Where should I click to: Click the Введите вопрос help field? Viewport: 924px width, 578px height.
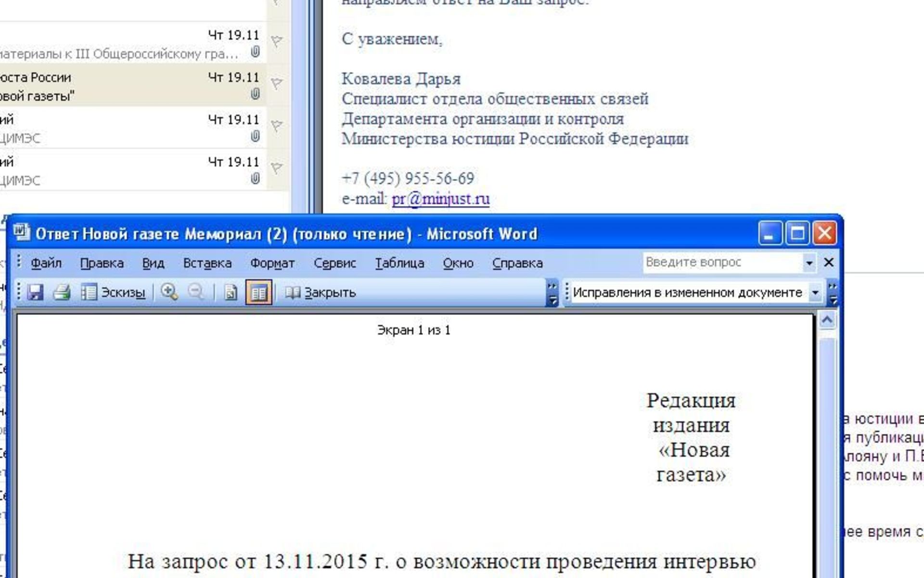tap(723, 263)
